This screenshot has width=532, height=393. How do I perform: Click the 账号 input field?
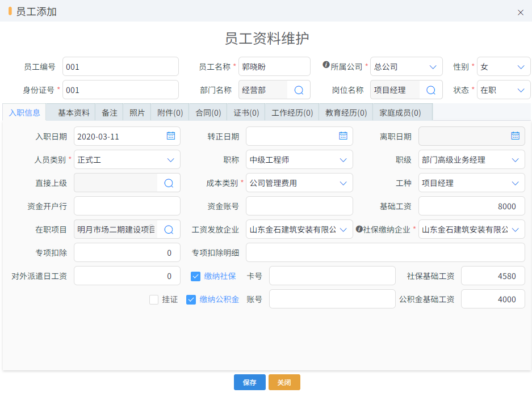[x=332, y=299]
